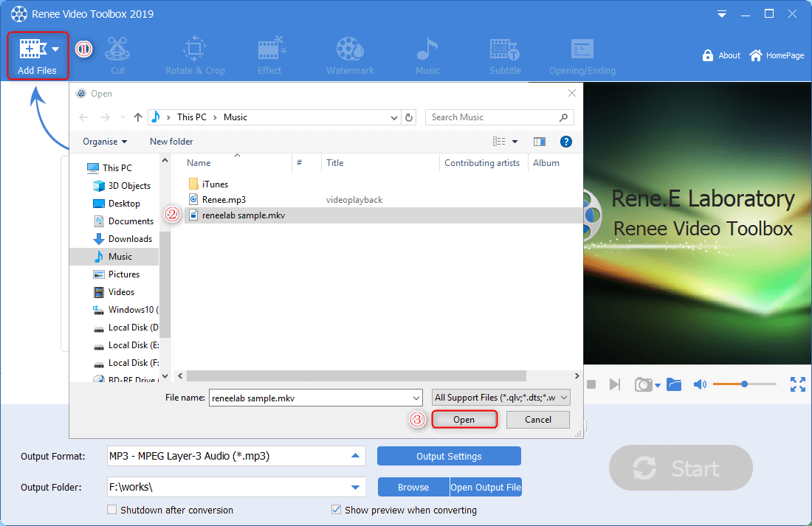The image size is (812, 526).
Task: Toggle the preview pane button
Action: (540, 142)
